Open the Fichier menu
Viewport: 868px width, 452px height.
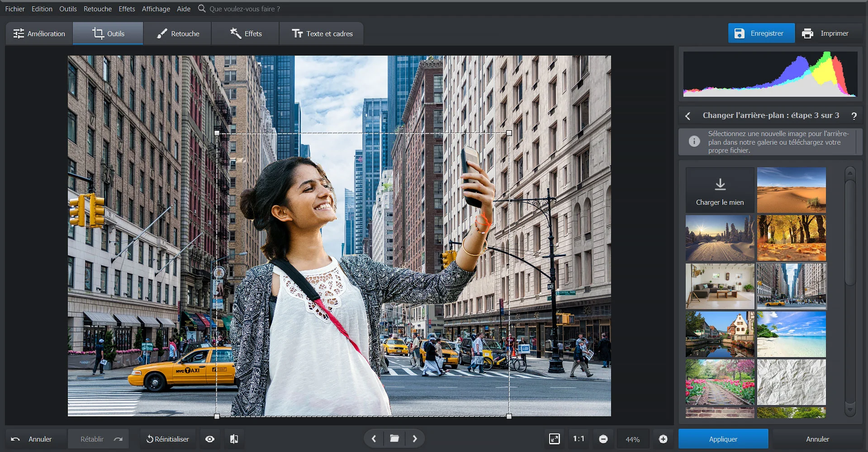click(x=15, y=9)
